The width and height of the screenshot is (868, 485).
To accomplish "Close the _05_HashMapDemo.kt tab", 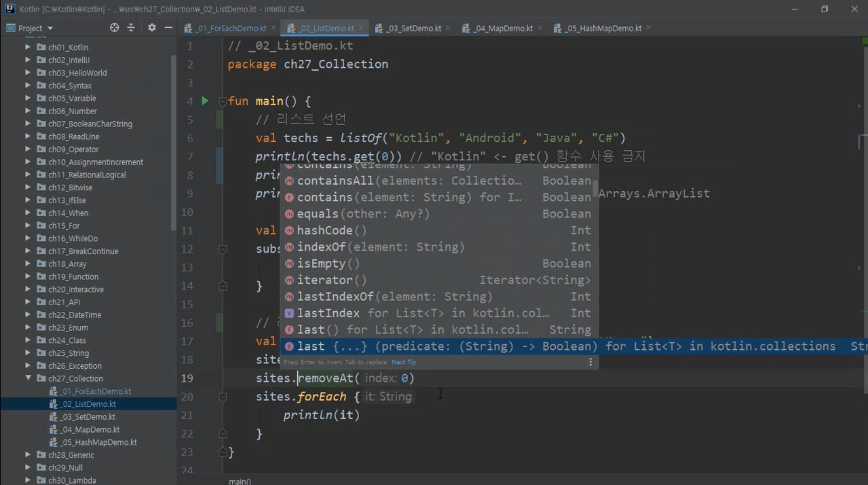I will tap(648, 28).
